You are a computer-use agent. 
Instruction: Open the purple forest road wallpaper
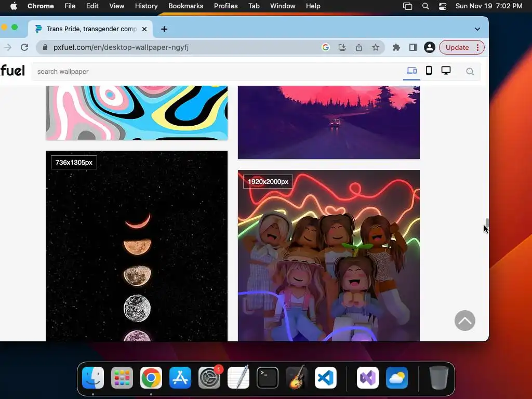pos(329,122)
